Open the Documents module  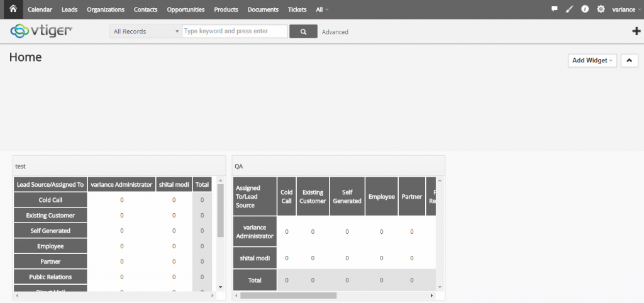[x=263, y=9]
